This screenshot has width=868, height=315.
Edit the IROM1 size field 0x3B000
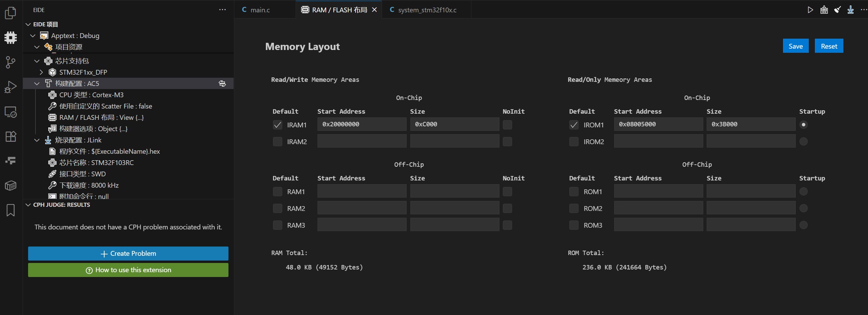coord(751,124)
